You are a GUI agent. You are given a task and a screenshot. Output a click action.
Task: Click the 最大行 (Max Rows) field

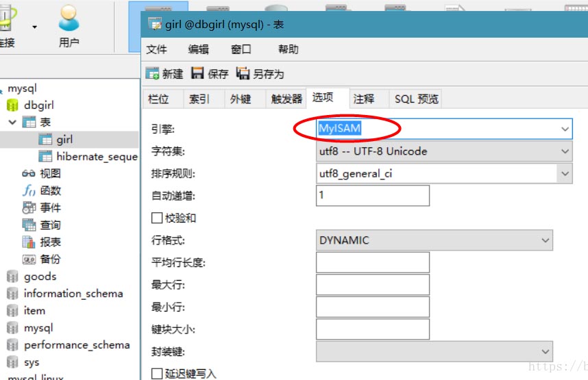pyautogui.click(x=373, y=285)
